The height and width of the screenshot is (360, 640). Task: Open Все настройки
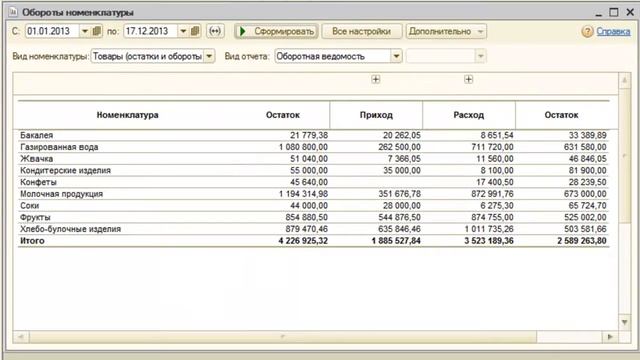(362, 31)
